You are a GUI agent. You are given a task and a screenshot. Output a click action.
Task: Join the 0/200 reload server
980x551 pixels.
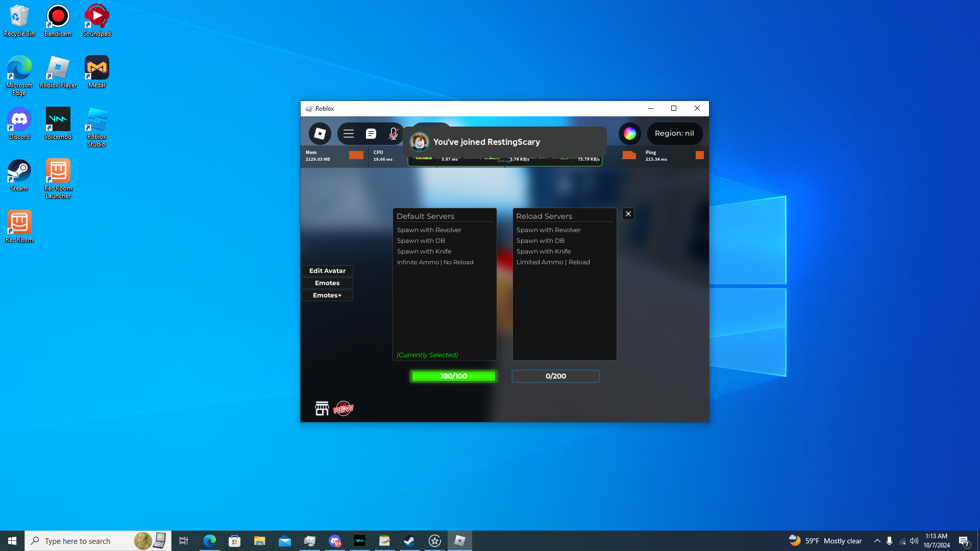(555, 376)
